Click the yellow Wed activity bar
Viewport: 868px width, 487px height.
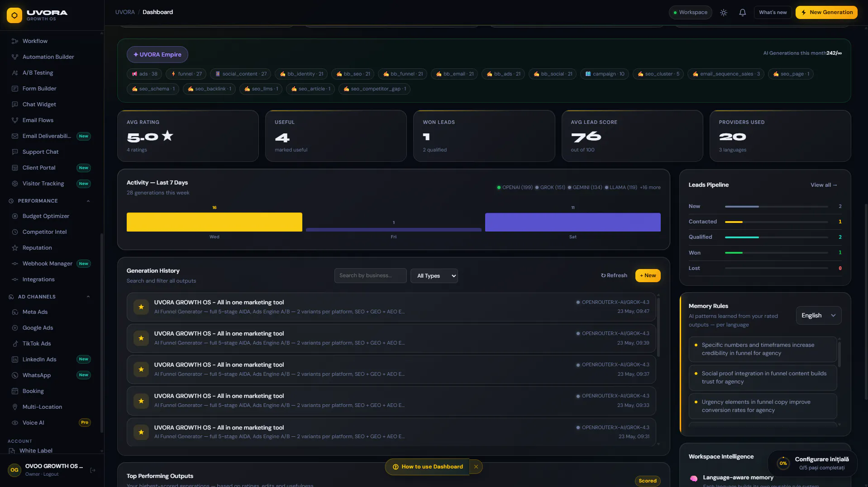(x=215, y=222)
